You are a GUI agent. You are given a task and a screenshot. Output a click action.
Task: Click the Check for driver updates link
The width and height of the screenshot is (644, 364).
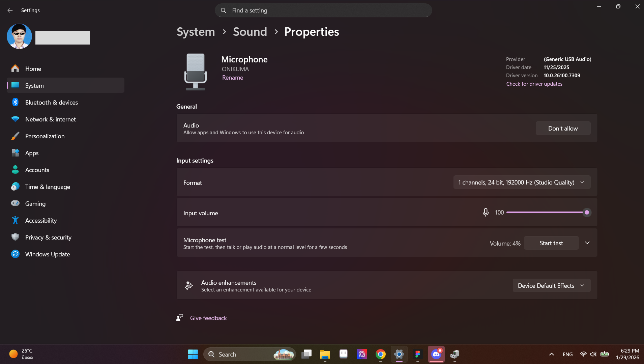tap(534, 84)
